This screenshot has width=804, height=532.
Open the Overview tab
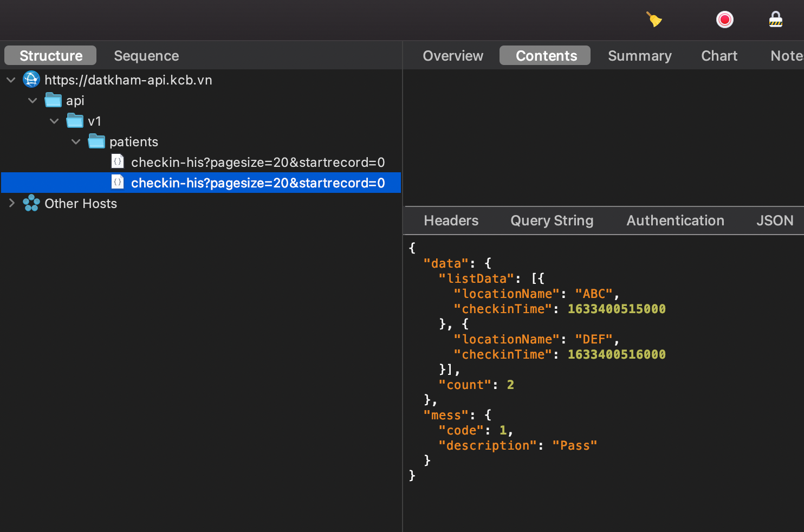pyautogui.click(x=453, y=55)
